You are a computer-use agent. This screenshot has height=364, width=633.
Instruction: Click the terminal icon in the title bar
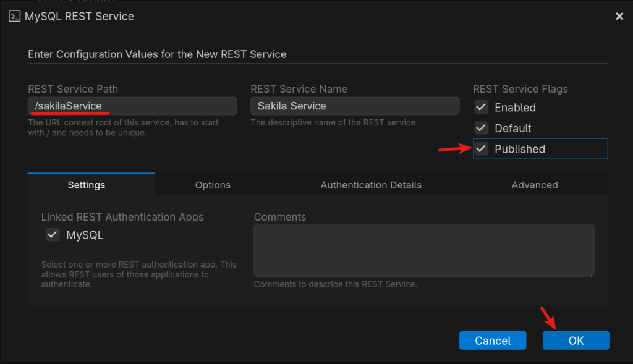coord(15,17)
